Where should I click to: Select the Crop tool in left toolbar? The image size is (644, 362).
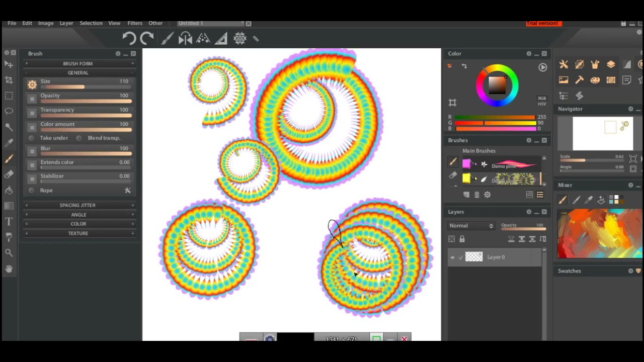[x=9, y=80]
